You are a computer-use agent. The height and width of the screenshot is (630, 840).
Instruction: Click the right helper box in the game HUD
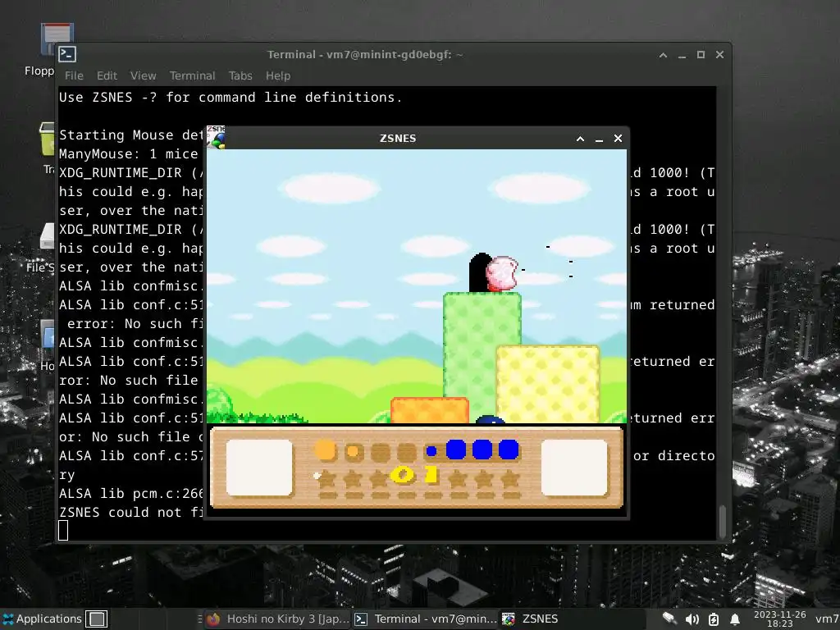pyautogui.click(x=574, y=468)
